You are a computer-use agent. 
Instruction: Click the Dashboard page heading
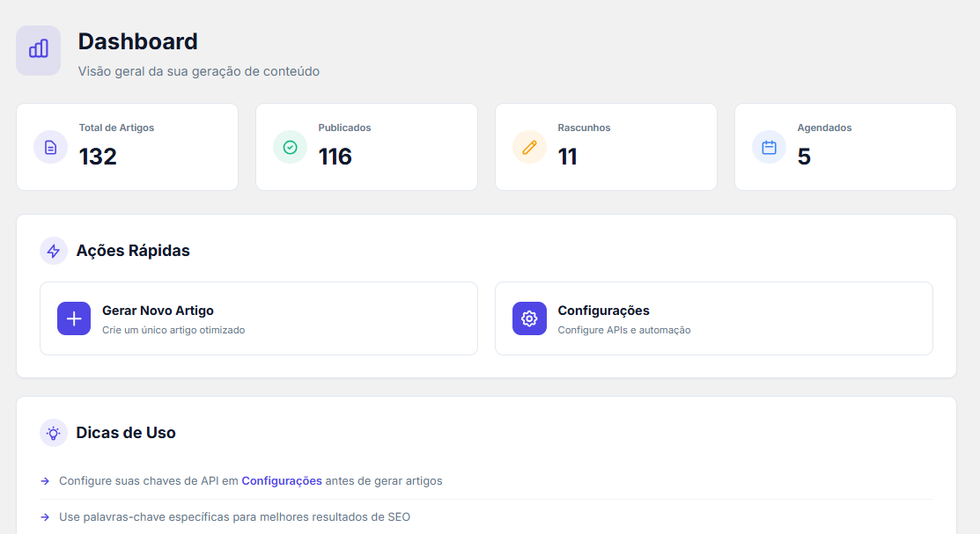pos(137,41)
